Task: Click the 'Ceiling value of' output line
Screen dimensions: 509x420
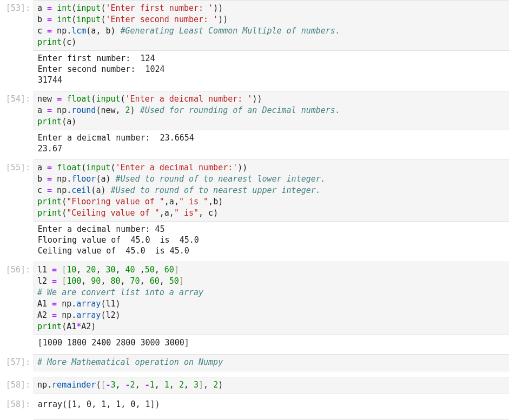Action: pos(113,251)
